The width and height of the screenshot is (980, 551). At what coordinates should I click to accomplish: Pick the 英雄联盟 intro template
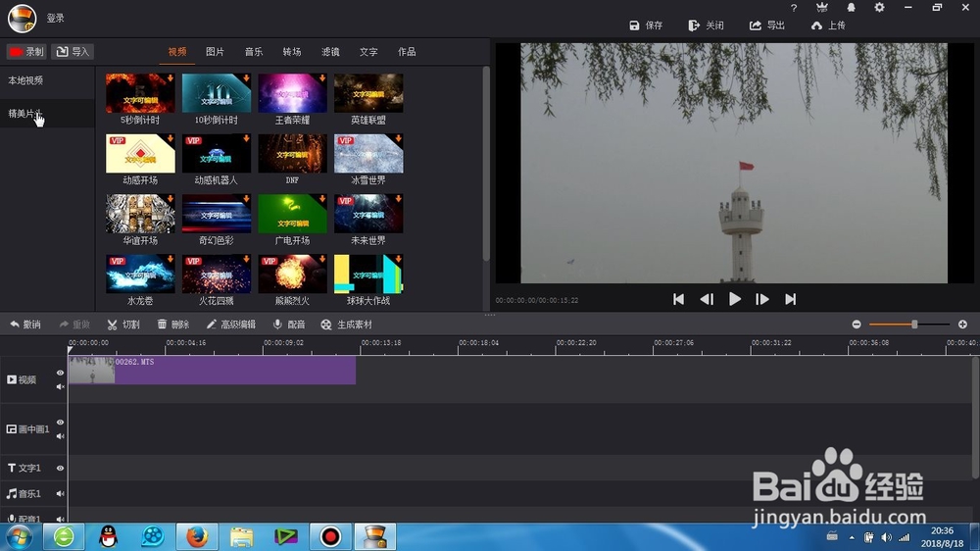pos(368,92)
